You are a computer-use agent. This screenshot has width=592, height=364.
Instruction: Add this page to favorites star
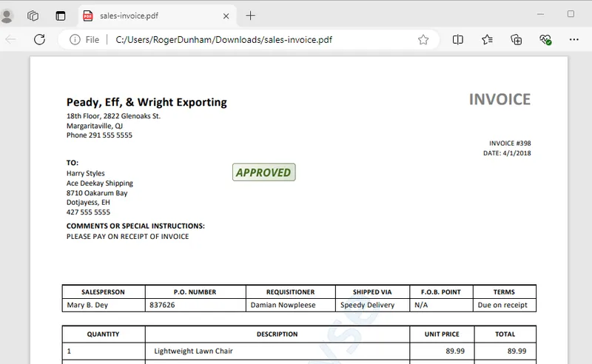423,40
